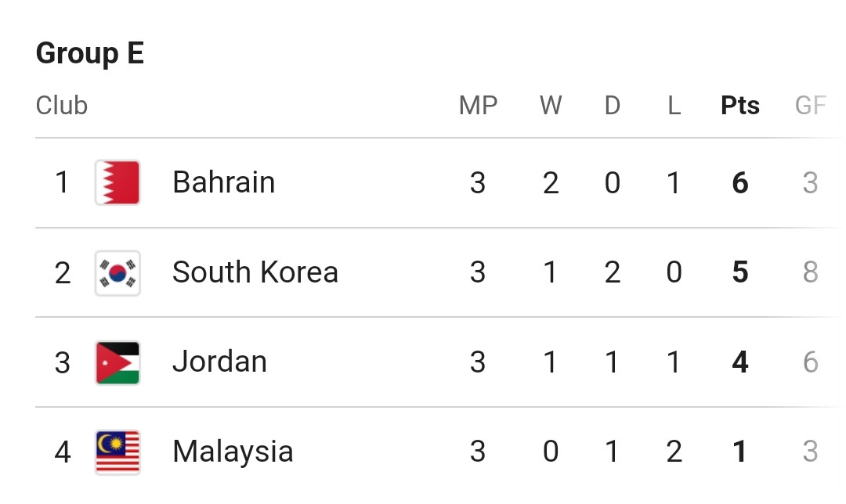This screenshot has width=846, height=504.
Task: Click Malaysia's points value 1
Action: (740, 452)
